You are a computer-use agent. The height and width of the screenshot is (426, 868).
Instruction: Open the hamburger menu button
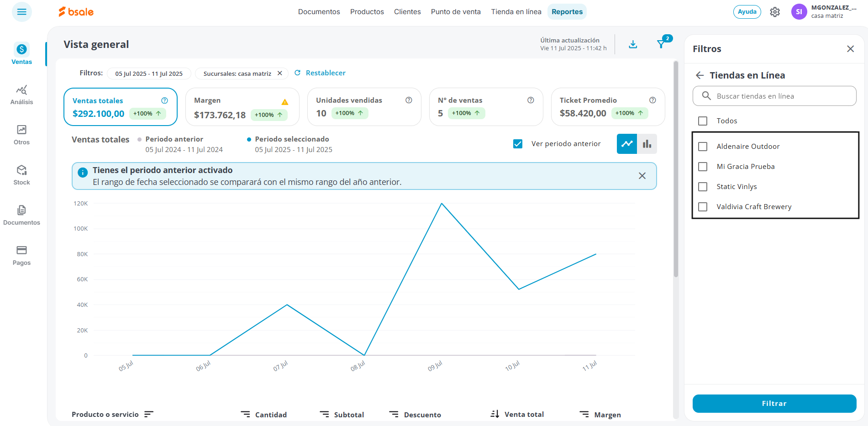[x=21, y=12]
